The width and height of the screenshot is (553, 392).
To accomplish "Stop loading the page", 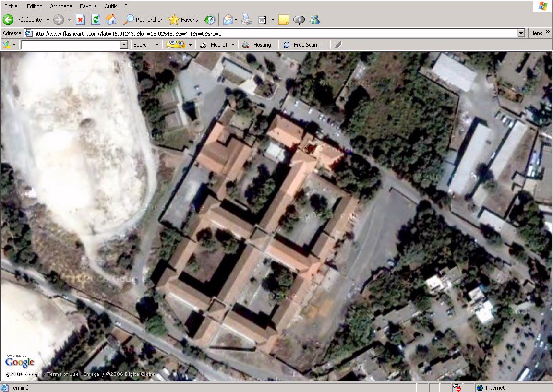I will pyautogui.click(x=81, y=20).
